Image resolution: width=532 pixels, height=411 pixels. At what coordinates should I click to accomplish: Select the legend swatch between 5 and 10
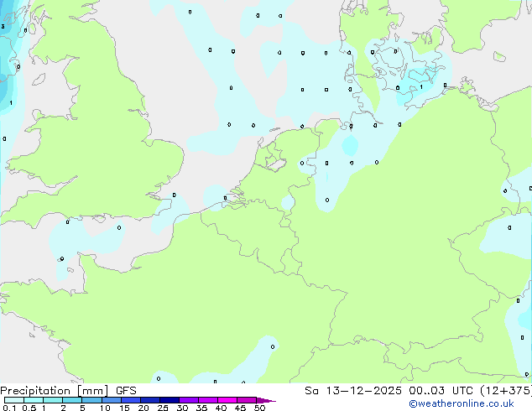(x=91, y=400)
